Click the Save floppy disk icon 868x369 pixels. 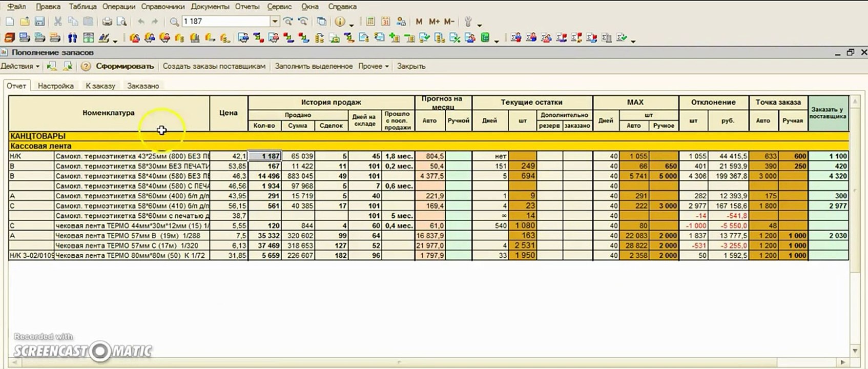pos(39,22)
